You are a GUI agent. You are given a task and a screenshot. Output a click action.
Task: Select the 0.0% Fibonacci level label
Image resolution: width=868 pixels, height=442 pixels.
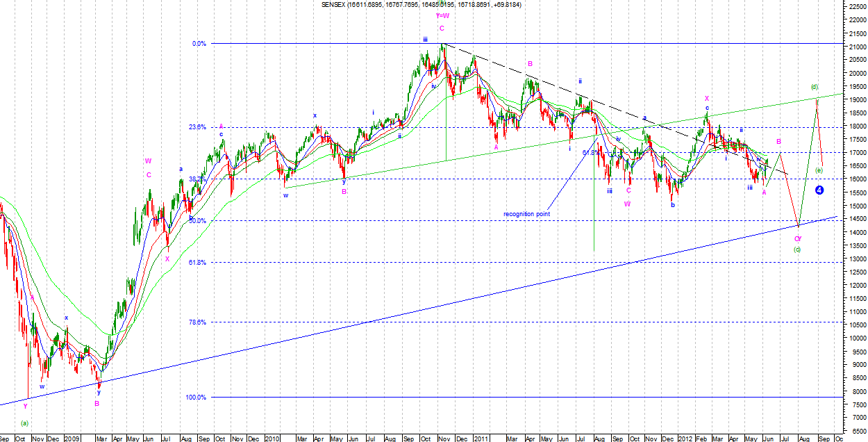click(x=199, y=44)
